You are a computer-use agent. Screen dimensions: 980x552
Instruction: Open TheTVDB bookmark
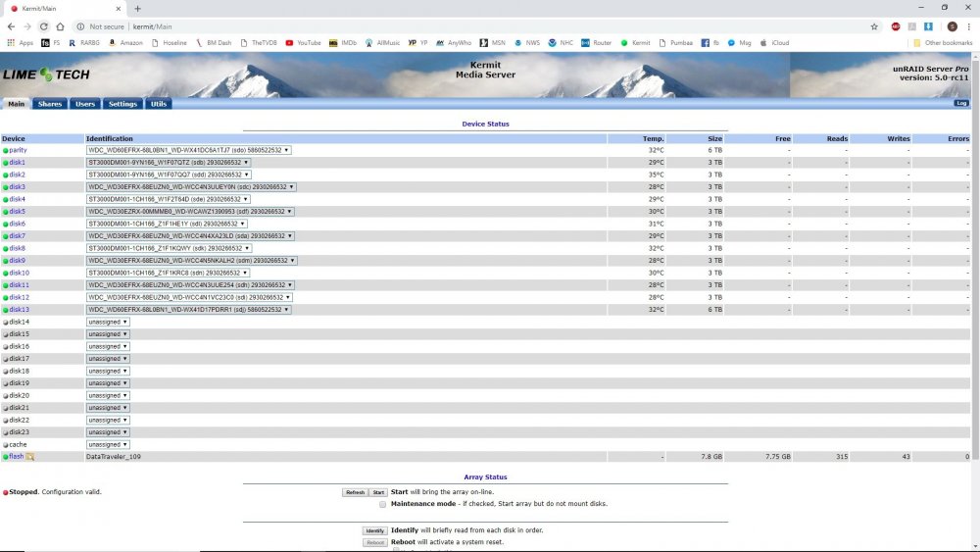[259, 43]
